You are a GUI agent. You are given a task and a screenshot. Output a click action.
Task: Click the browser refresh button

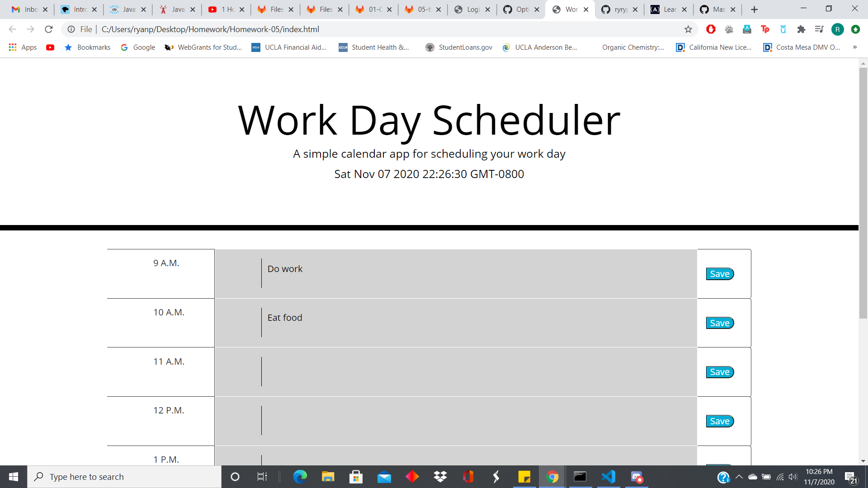[49, 29]
